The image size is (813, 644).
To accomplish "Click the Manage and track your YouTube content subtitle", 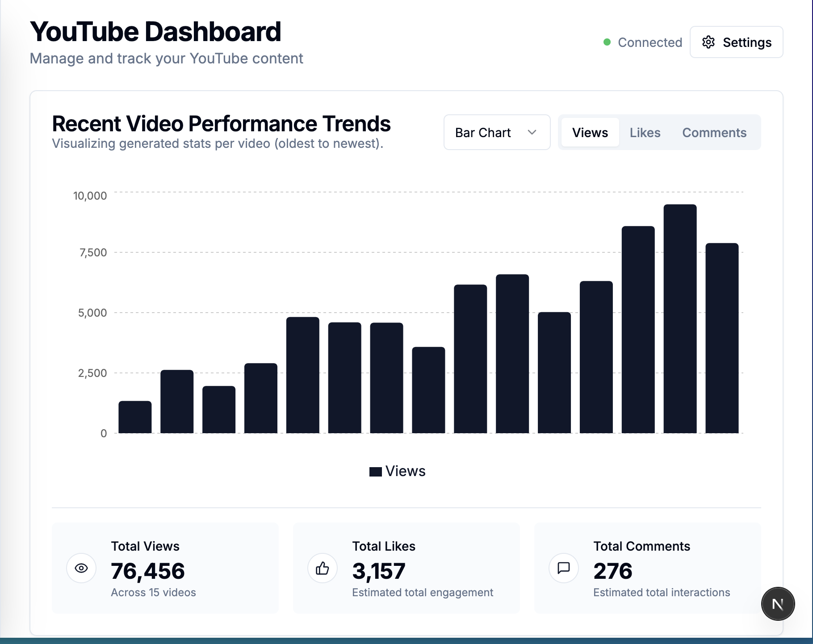I will click(166, 59).
